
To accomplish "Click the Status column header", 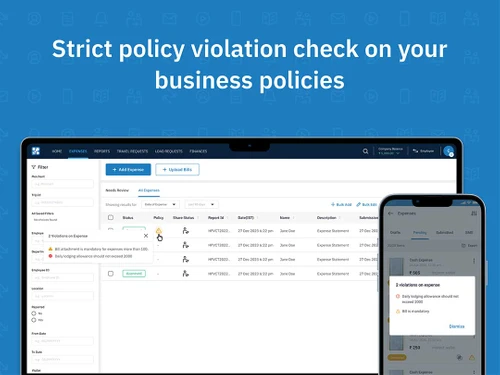I will click(x=128, y=218).
